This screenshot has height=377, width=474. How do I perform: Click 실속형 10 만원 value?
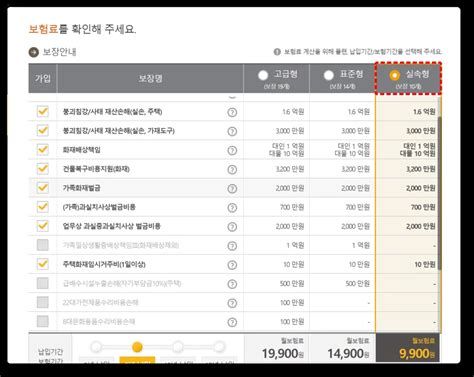[425, 265]
